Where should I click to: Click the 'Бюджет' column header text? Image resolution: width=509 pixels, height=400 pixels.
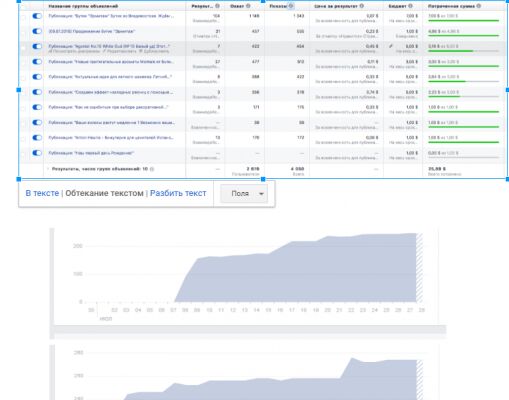397,6
